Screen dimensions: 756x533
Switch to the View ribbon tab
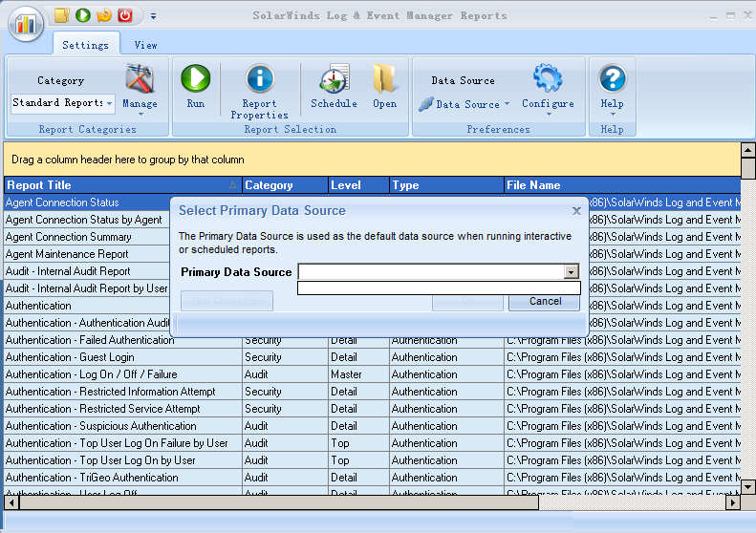click(x=145, y=45)
